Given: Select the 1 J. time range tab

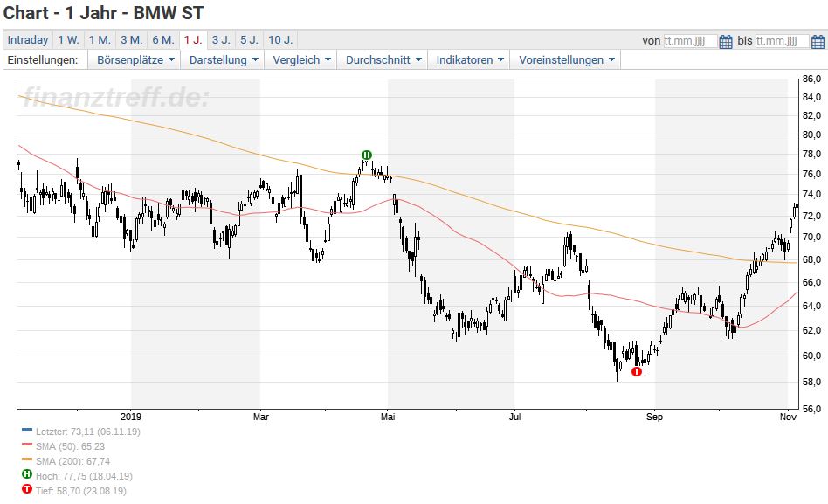Looking at the screenshot, I should click(193, 40).
